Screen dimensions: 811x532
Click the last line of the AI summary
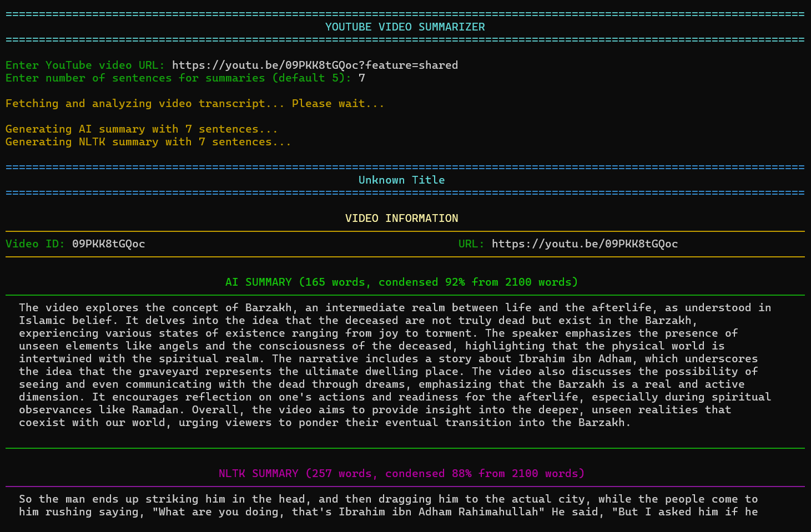point(325,423)
